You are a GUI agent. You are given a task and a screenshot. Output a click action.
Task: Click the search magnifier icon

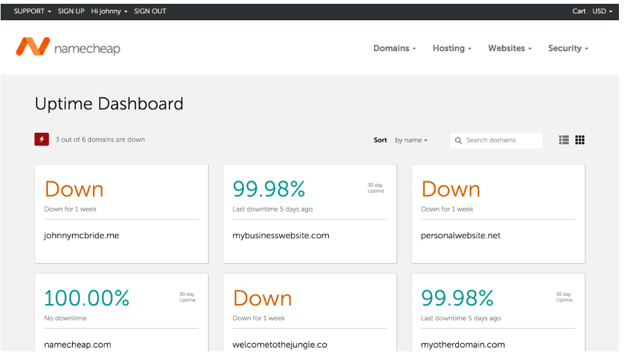coord(458,140)
